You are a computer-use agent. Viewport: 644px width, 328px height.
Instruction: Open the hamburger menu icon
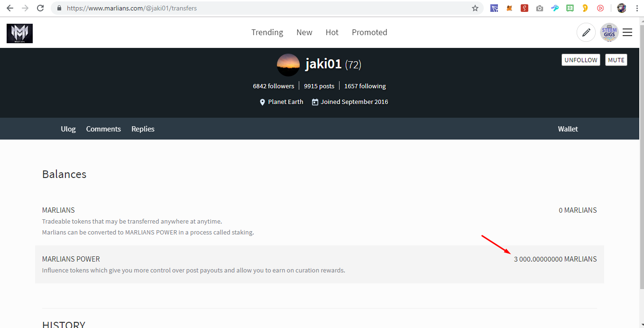627,32
